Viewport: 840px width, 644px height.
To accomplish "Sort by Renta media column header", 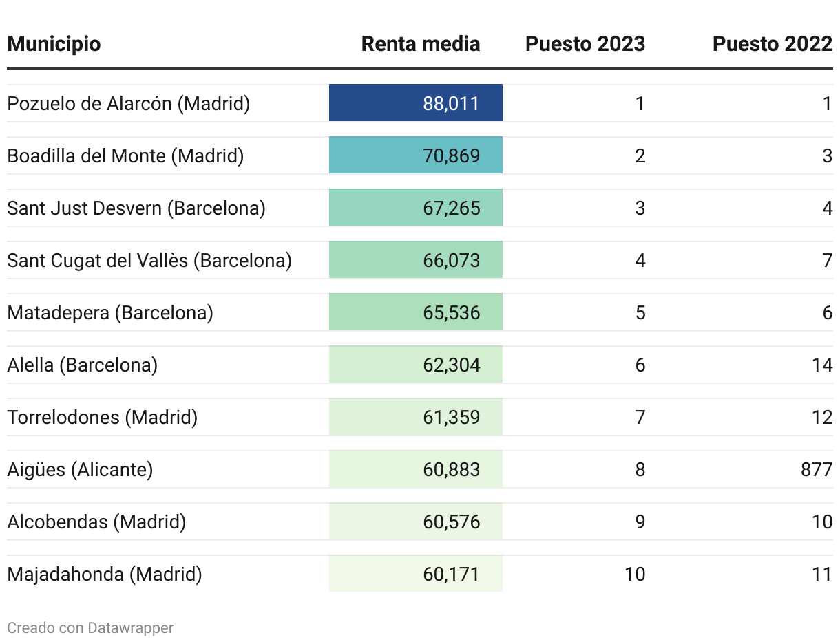I will coord(420,44).
